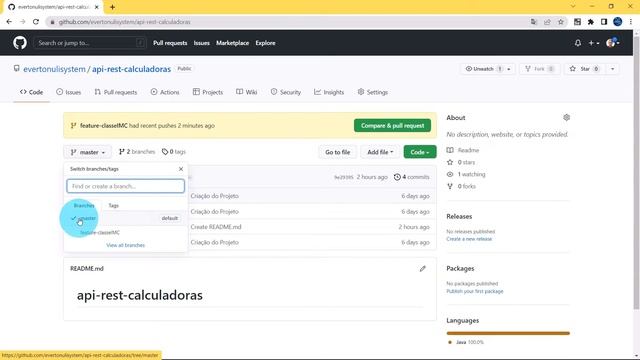Toggle the browser side panel icon
The image size is (640, 360).
604,22
